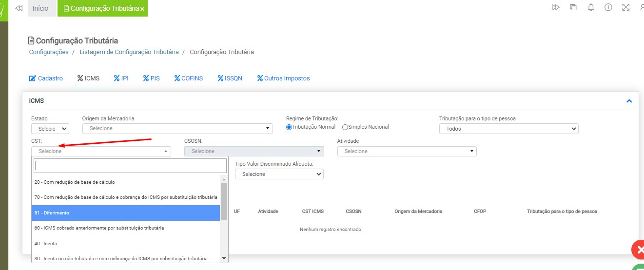Image resolution: width=644 pixels, height=270 pixels.
Task: Collapse the ICMS panel with the chevron
Action: coord(629,101)
